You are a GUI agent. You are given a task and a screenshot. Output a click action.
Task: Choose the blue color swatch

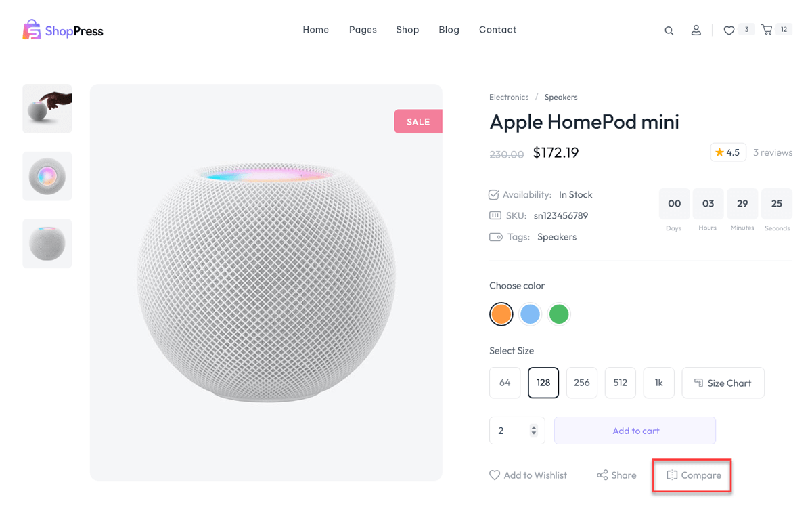(x=531, y=314)
